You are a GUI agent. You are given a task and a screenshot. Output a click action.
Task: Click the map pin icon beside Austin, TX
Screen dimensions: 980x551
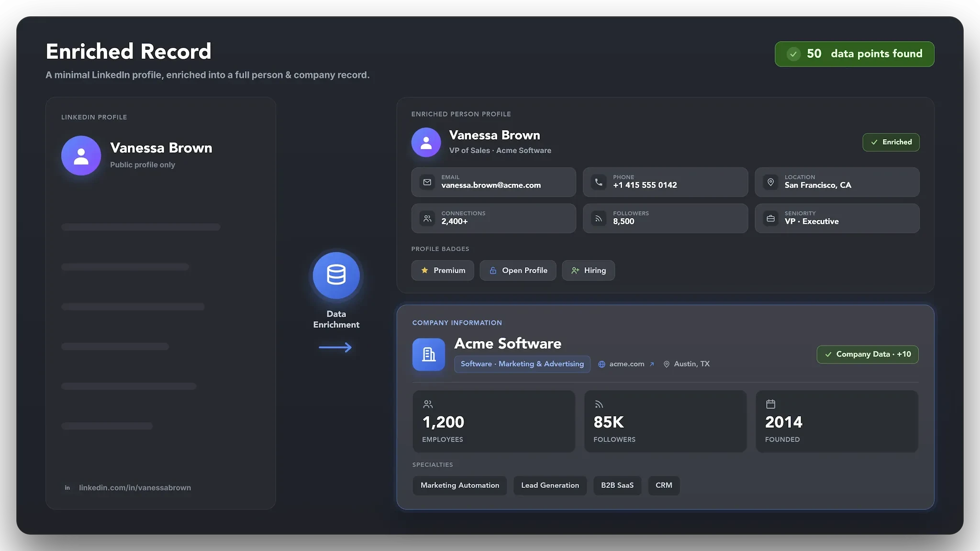coord(666,364)
